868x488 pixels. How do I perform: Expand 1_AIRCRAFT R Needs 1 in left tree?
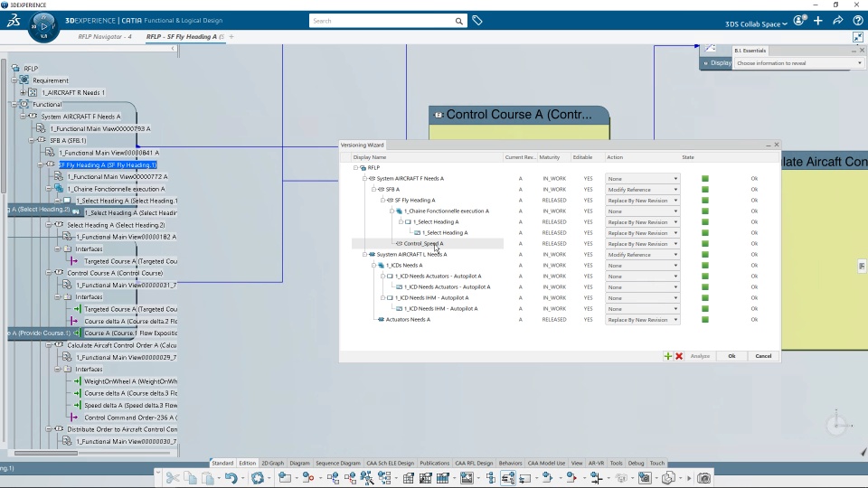point(23,92)
